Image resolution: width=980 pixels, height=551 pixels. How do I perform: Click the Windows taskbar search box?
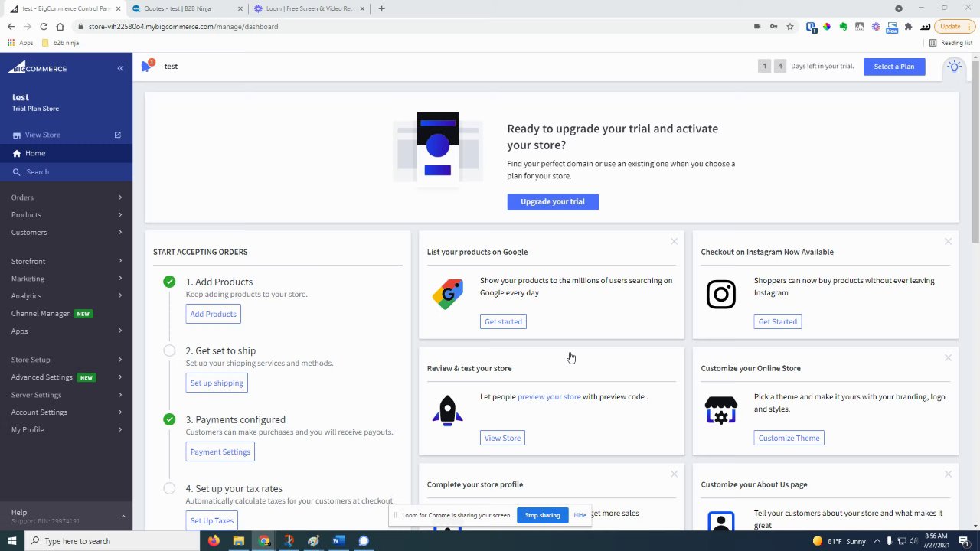click(111, 541)
